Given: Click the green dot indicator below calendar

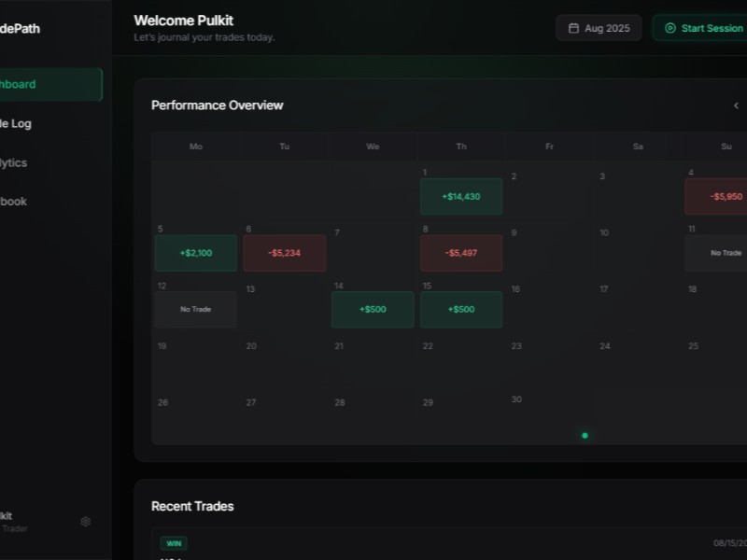Looking at the screenshot, I should [x=585, y=435].
